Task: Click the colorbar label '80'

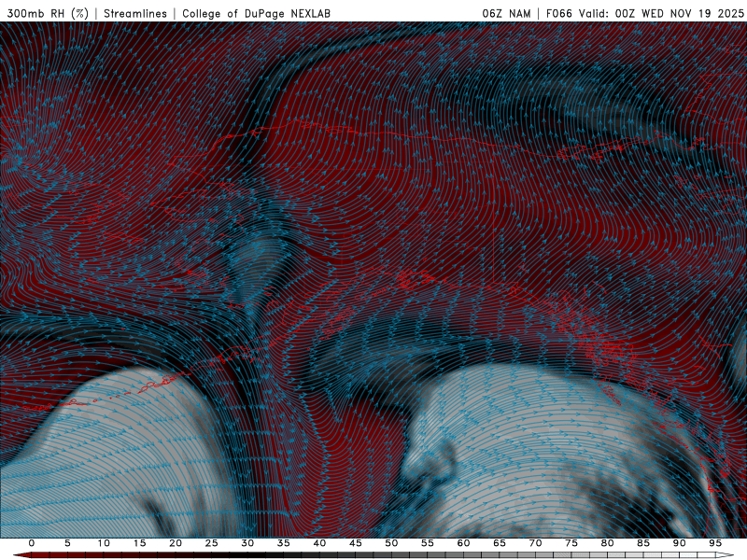Action: (607, 543)
